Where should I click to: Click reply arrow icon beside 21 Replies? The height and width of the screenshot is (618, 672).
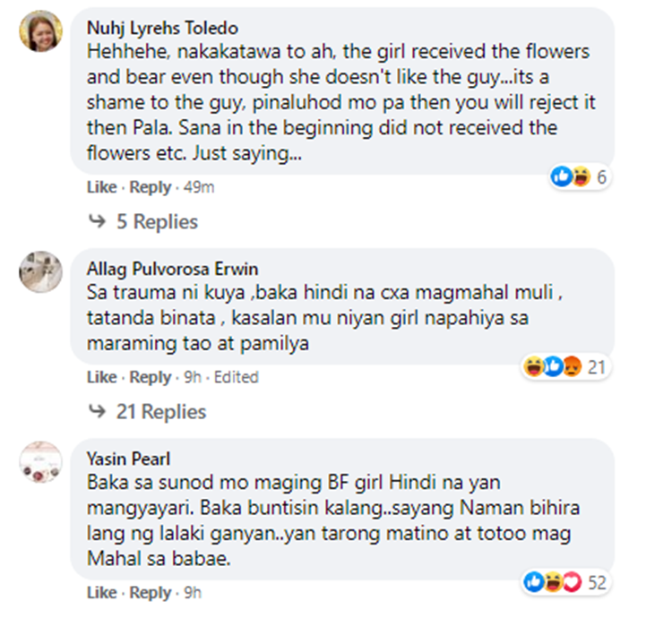pos(96,412)
